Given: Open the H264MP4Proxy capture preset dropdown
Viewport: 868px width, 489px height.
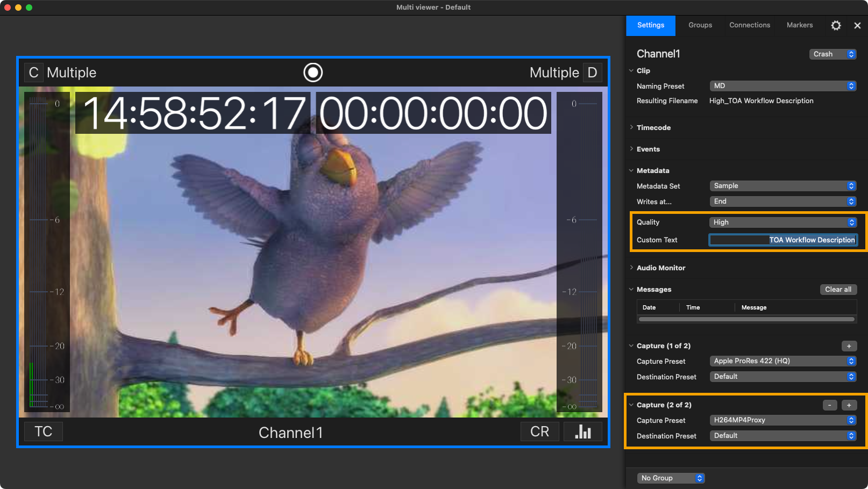Looking at the screenshot, I should [x=783, y=420].
